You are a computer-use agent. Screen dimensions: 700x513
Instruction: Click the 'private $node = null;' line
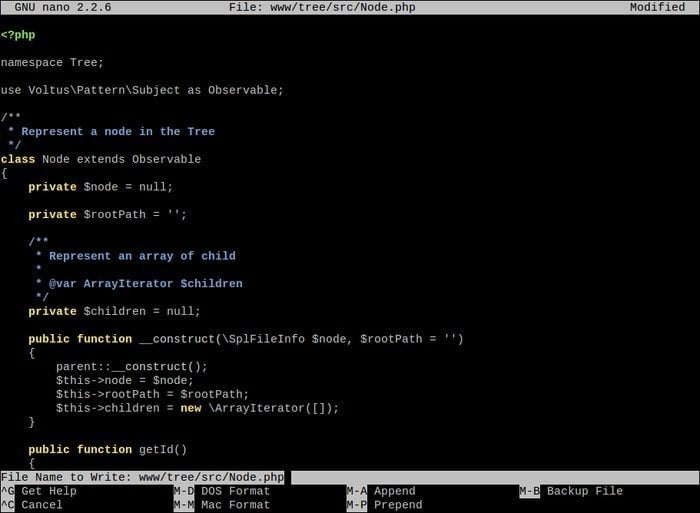(100, 187)
